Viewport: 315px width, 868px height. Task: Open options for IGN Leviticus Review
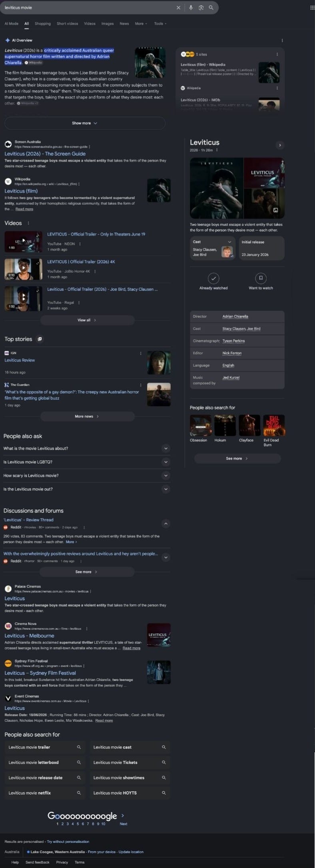point(141,353)
